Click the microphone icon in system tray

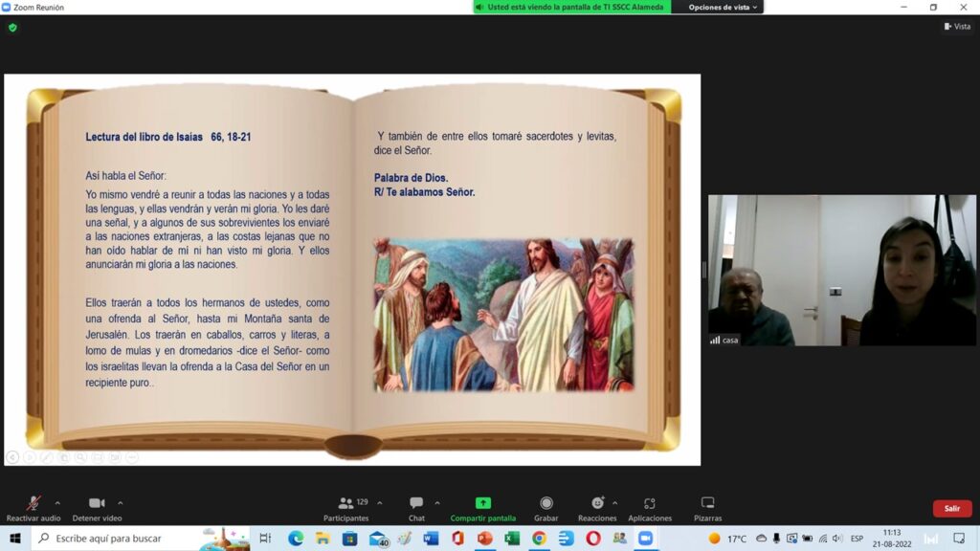776,538
